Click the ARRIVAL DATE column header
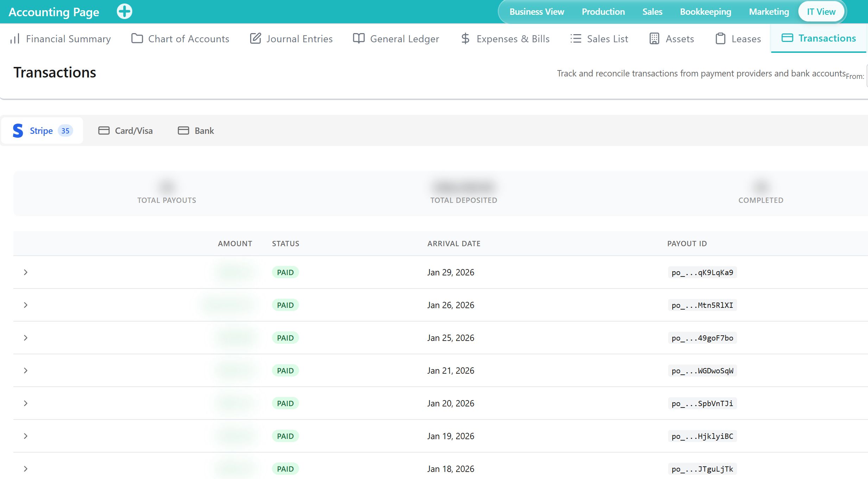868x479 pixels. pos(454,243)
